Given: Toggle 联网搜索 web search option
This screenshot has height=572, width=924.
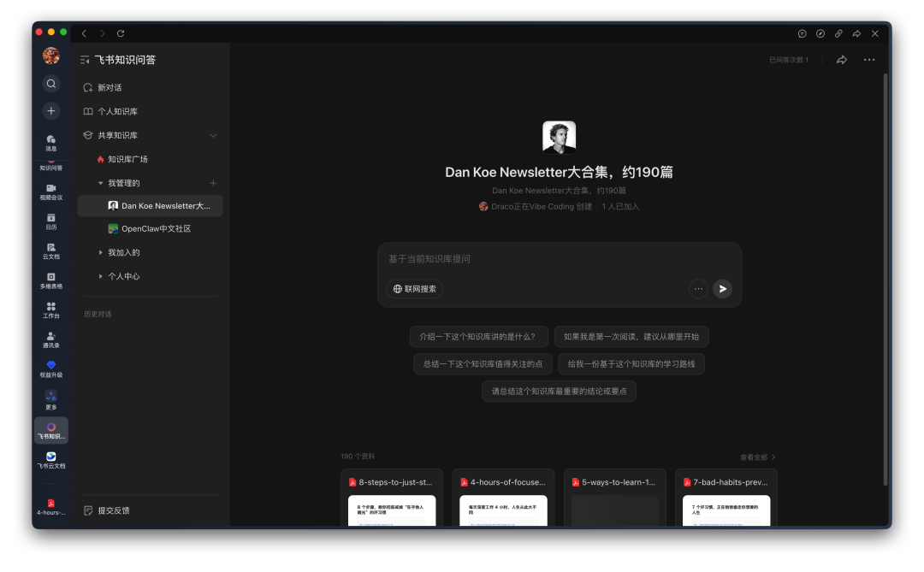Looking at the screenshot, I should [415, 289].
